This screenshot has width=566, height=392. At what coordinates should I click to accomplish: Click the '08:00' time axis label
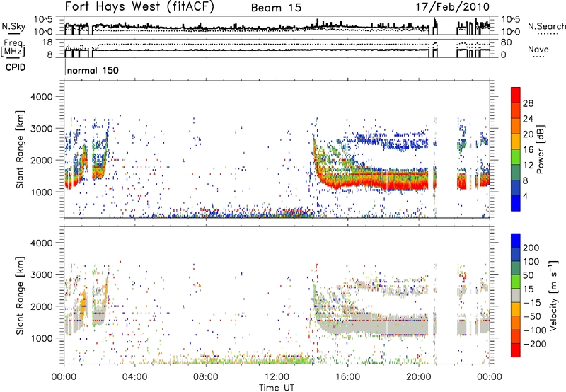[206, 377]
